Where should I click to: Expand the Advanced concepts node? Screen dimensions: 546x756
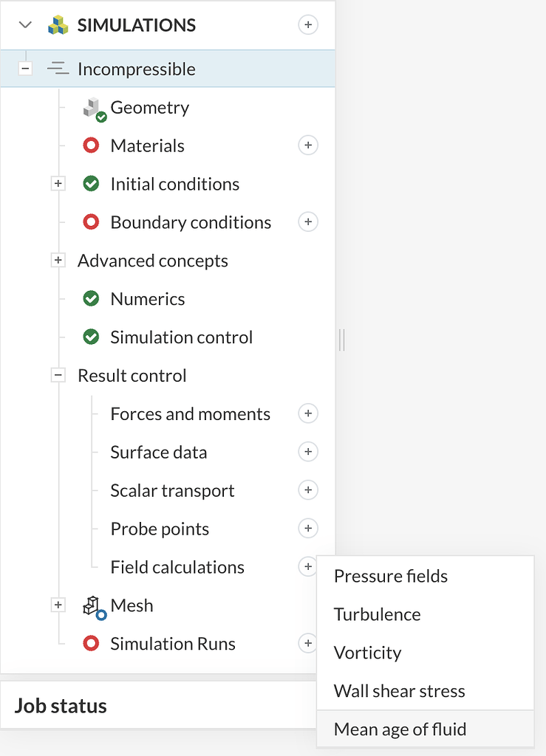pos(58,261)
